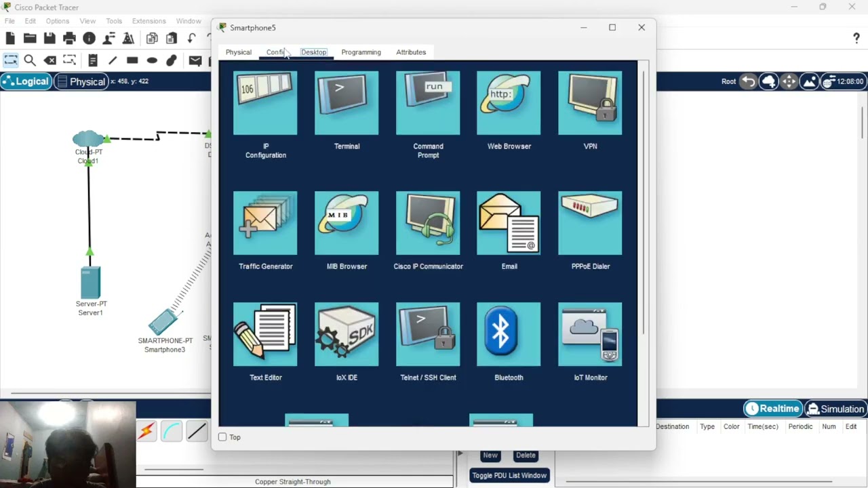Click the Set Tiled Background icon

coord(809,81)
